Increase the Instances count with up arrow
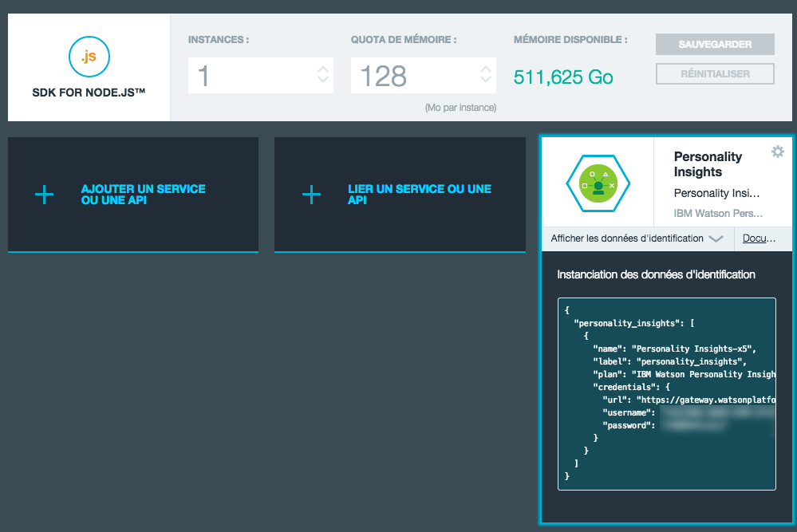 [323, 69]
